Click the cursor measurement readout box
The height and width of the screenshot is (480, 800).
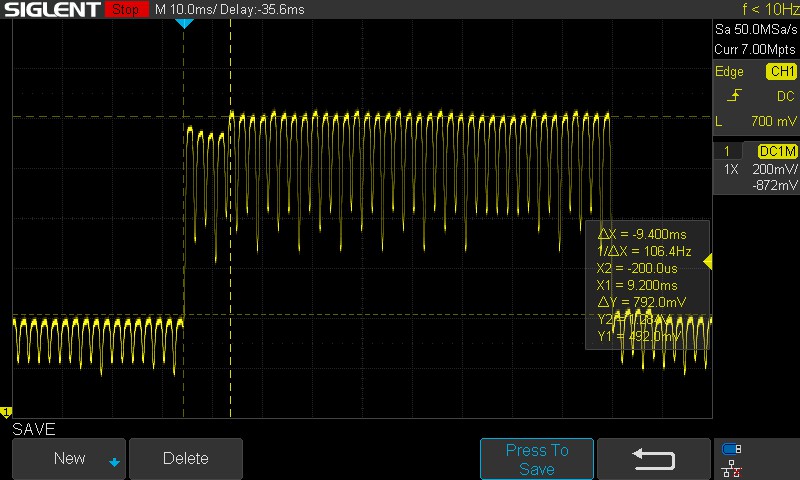(x=646, y=284)
